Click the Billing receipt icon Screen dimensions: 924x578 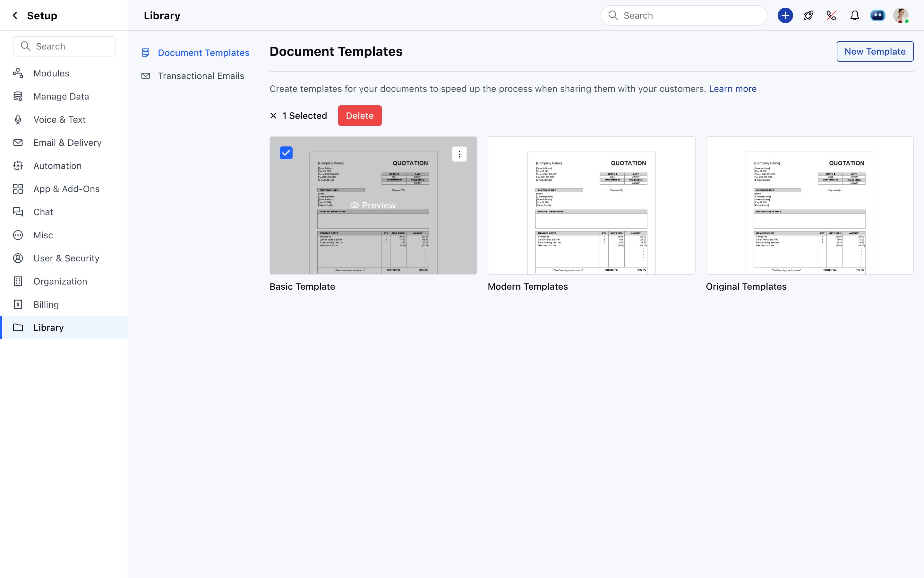(x=18, y=304)
